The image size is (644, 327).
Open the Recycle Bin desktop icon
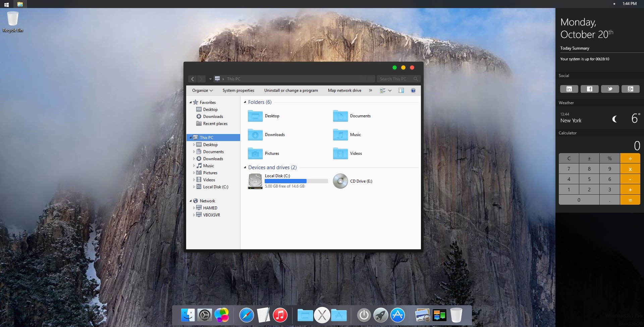pos(13,19)
